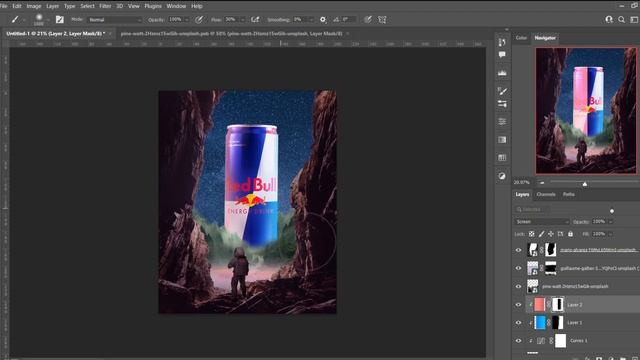Open the Smoothing value dropdown arrow

(x=311, y=20)
